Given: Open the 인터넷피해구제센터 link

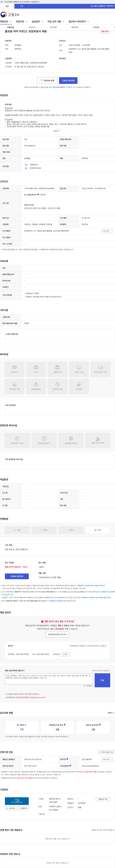Looking at the screenshot, I should 30,697.
